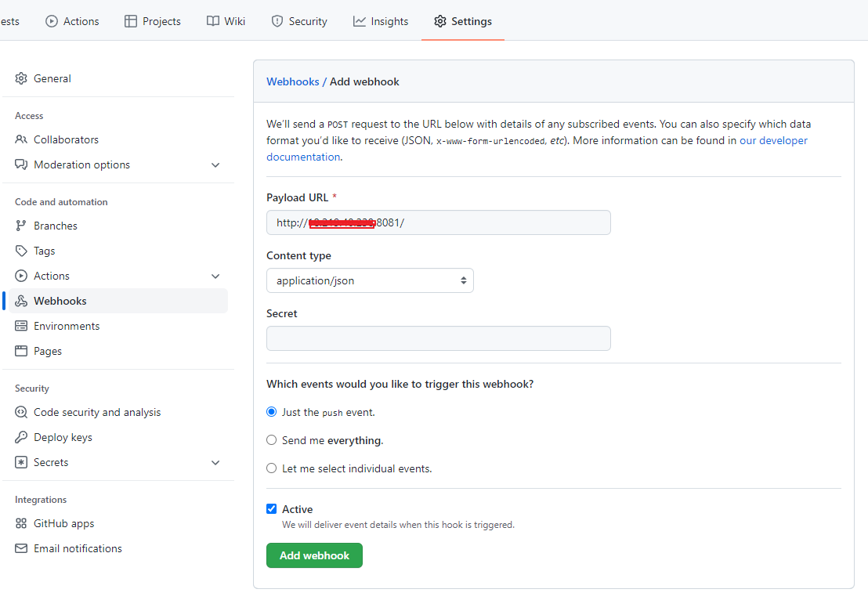Select 'Just the push event' radio
Screen dimensions: 868x600
(x=271, y=412)
